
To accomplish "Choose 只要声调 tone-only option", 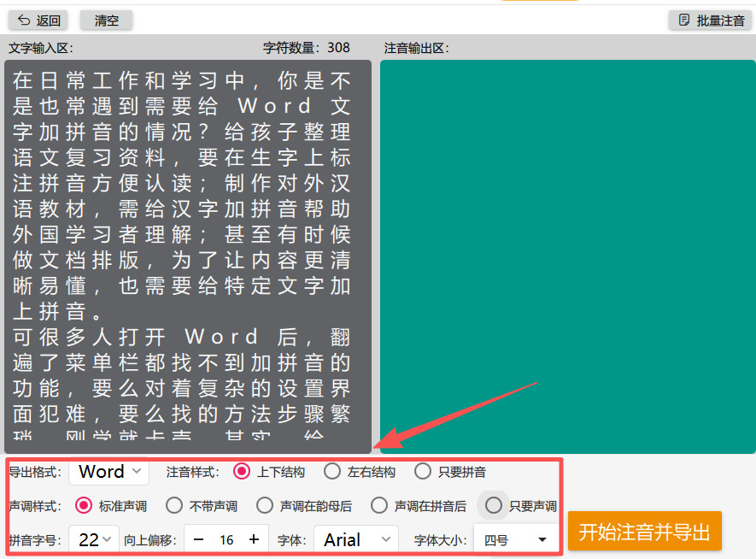I will [x=493, y=505].
